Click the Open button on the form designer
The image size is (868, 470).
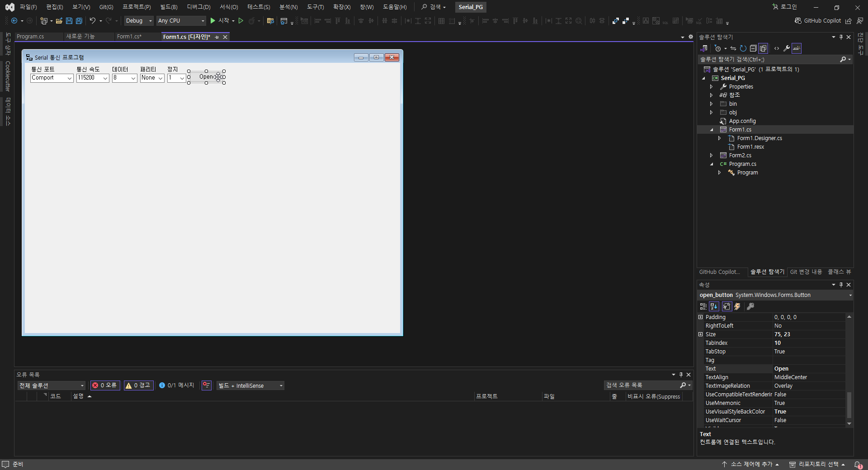tap(206, 77)
